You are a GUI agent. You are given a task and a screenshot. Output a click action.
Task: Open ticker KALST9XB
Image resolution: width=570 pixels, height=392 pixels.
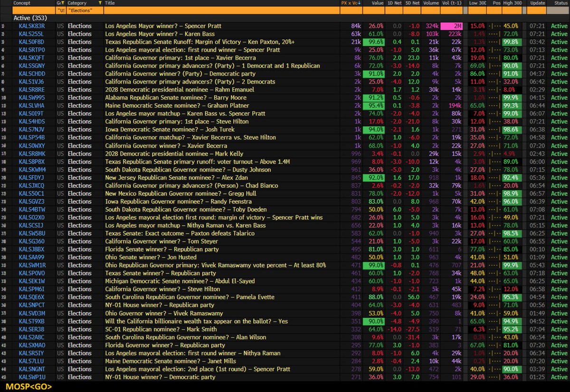[32, 321]
